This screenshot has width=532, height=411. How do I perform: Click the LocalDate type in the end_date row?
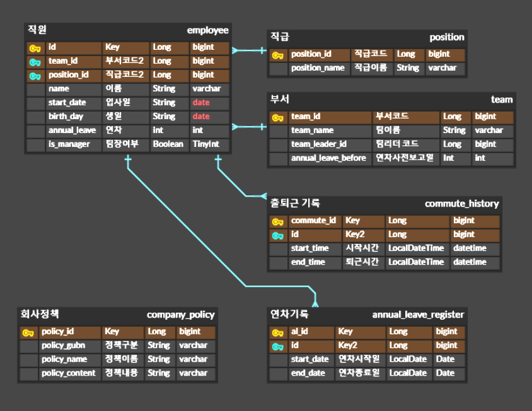pos(408,373)
